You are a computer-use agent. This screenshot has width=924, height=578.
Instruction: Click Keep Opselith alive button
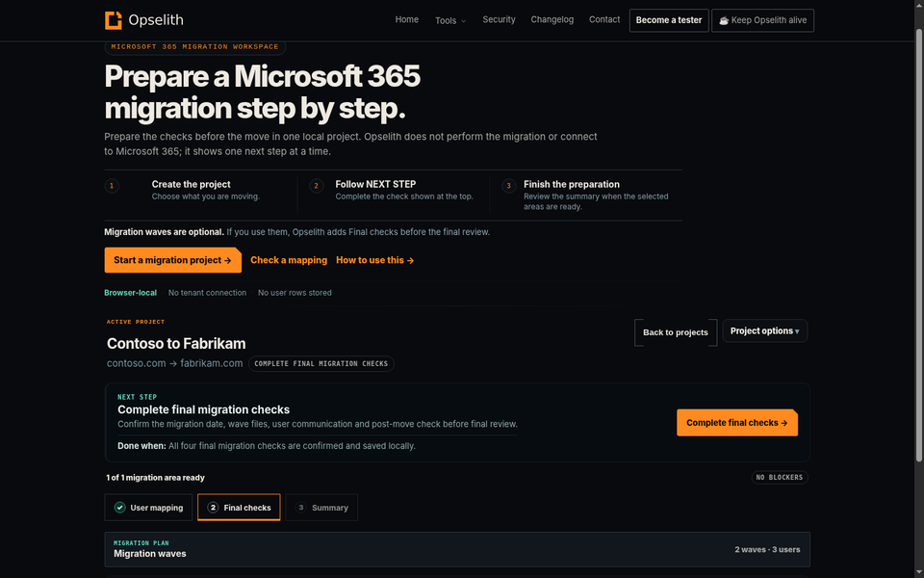(x=762, y=20)
